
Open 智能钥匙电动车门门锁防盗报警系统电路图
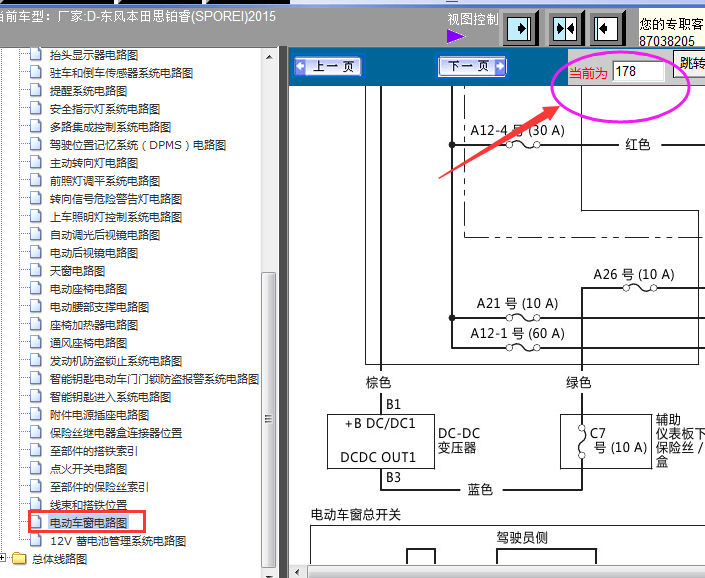point(154,379)
